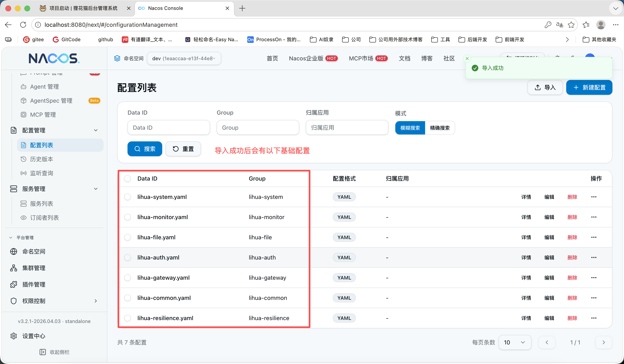Open the dev namespace dropdown
Image resolution: width=624 pixels, height=364 pixels.
click(184, 58)
